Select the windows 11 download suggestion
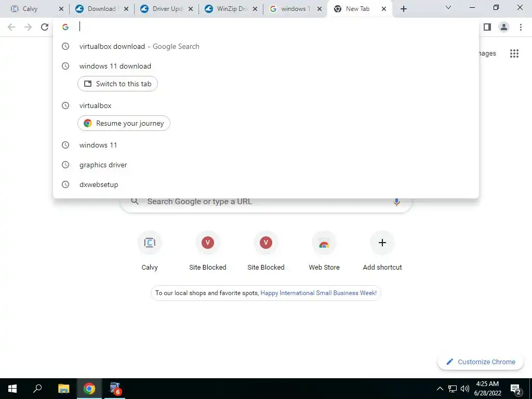 [266, 66]
